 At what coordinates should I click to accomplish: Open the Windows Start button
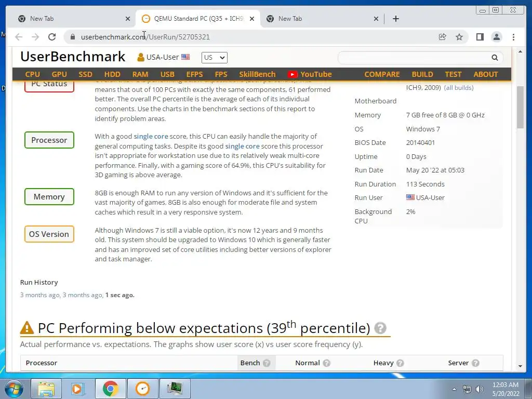click(x=14, y=389)
